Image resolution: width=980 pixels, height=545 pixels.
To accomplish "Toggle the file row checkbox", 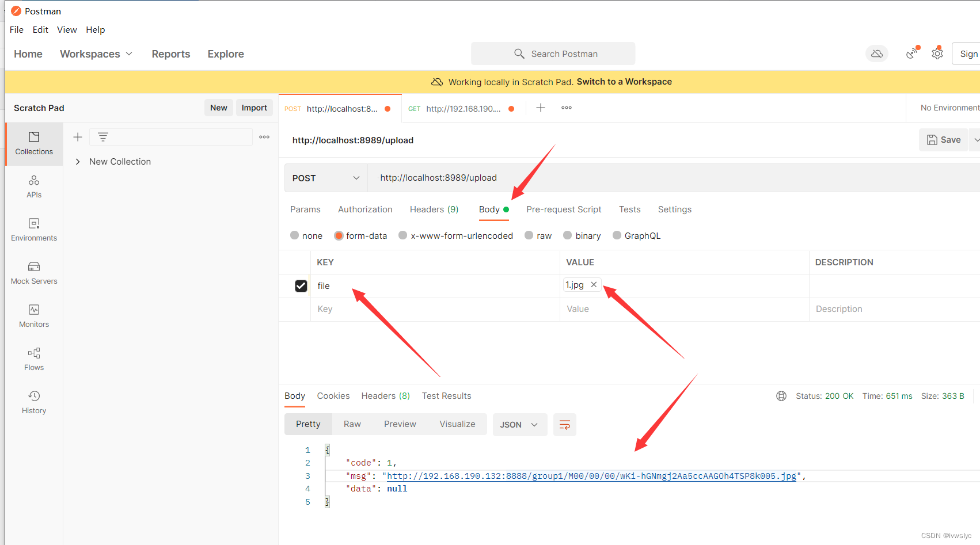I will (301, 286).
